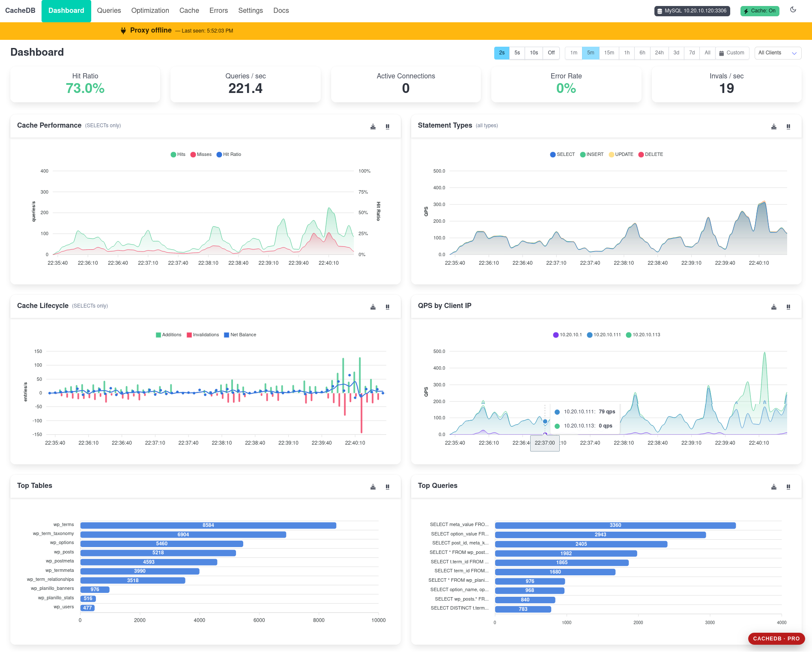The image size is (812, 652).
Task: Click the CACHEDB · PRO badge
Action: click(776, 638)
